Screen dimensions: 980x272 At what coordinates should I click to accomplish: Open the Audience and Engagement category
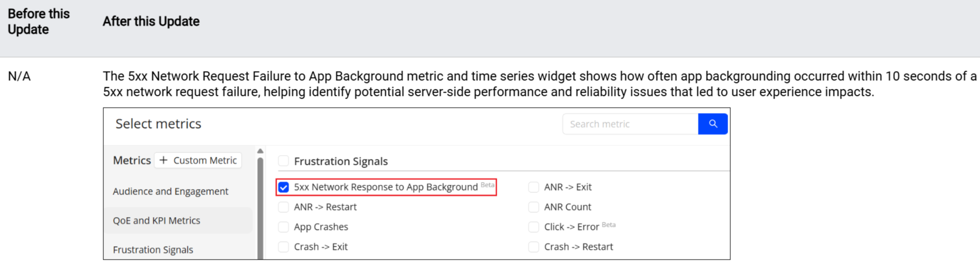tap(170, 191)
